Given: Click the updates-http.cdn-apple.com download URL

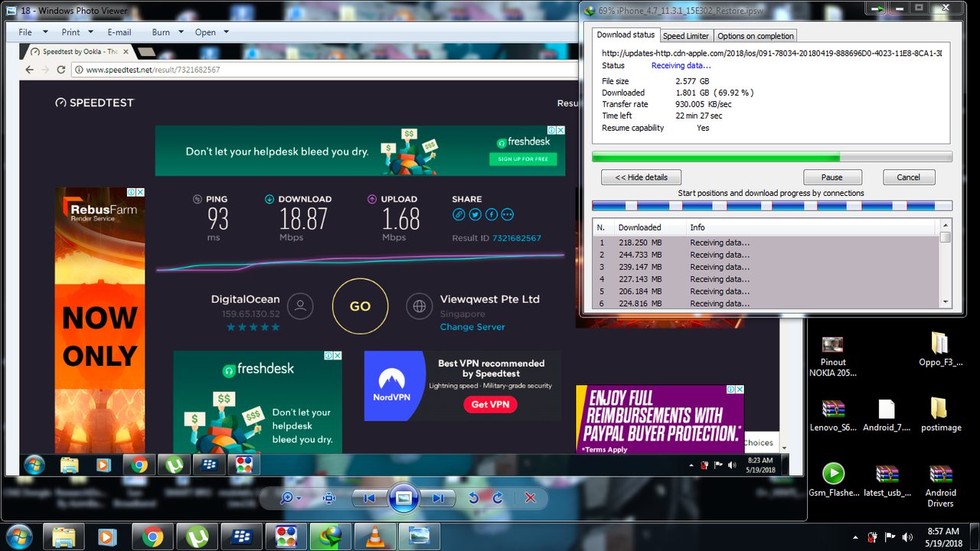Looking at the screenshot, I should (x=772, y=54).
